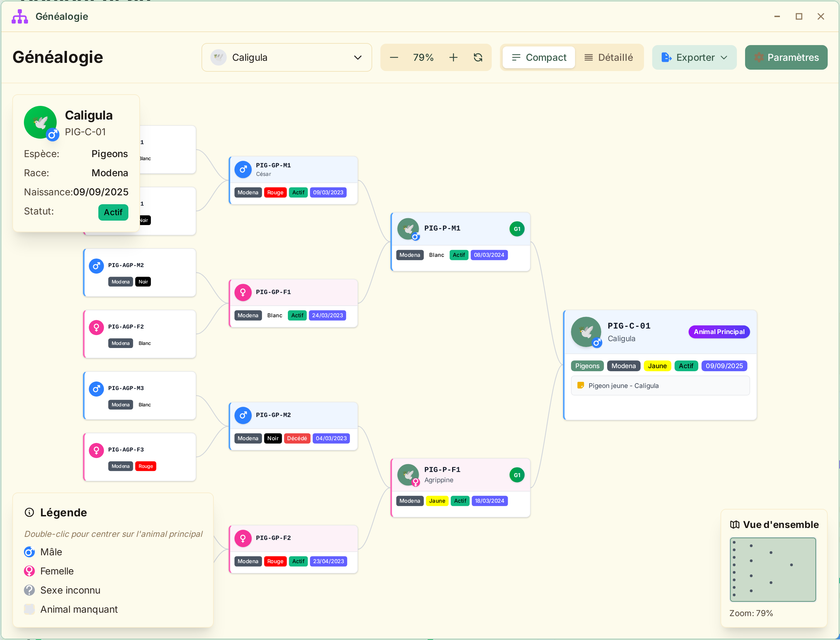Click the Vue d'ensemble minimap

(x=773, y=569)
